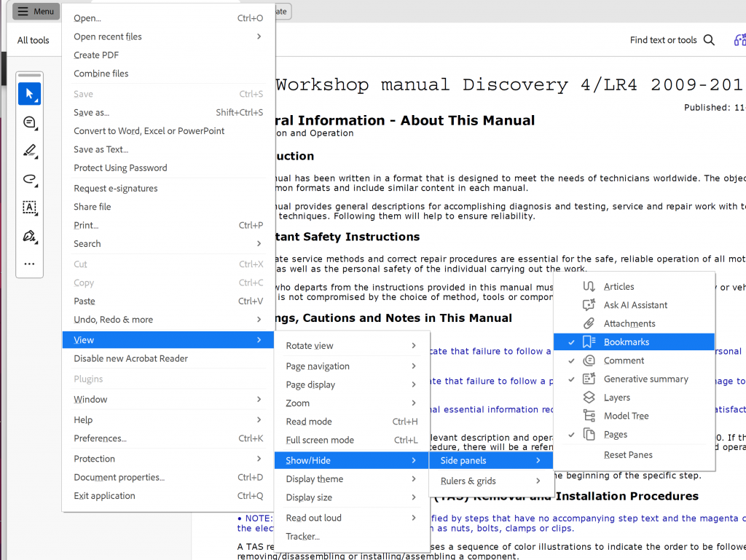Click the Comment bubble icon
Viewport: 746px width, 560px height.
coord(589,360)
